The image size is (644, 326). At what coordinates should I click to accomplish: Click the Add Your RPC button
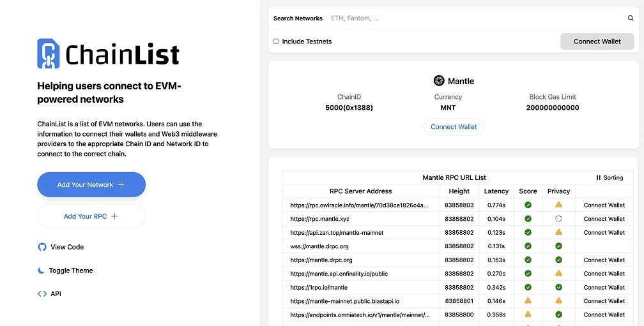pos(91,216)
